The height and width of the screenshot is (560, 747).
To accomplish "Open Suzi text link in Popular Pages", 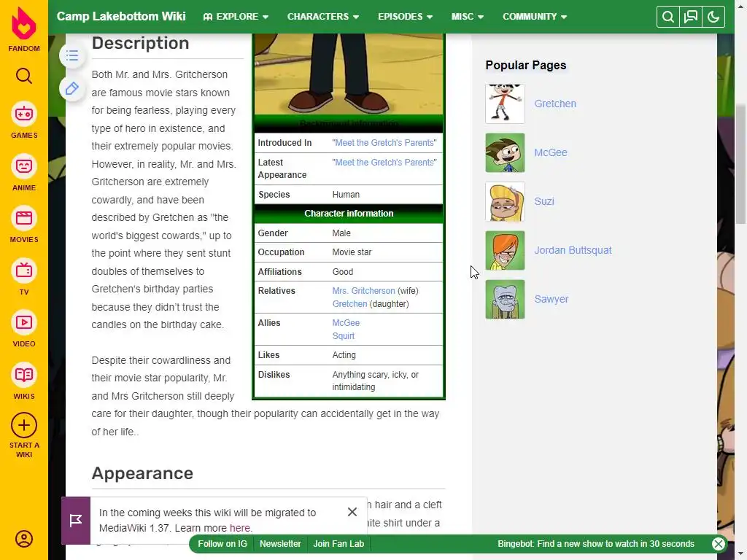I will pyautogui.click(x=544, y=201).
